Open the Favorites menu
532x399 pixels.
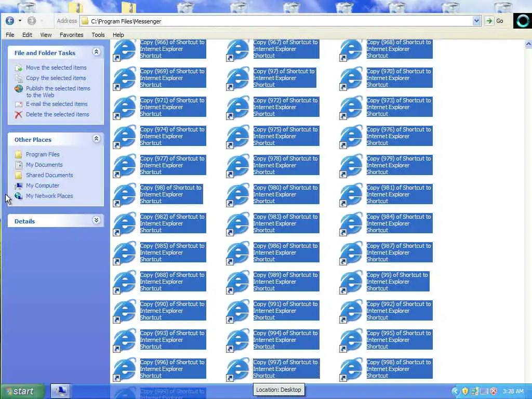(71, 35)
